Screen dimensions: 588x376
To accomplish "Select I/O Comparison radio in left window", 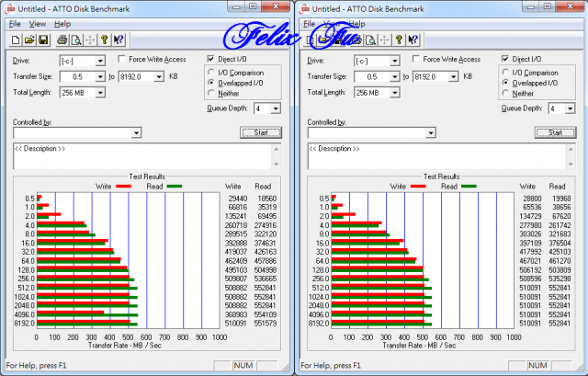I will [x=211, y=72].
